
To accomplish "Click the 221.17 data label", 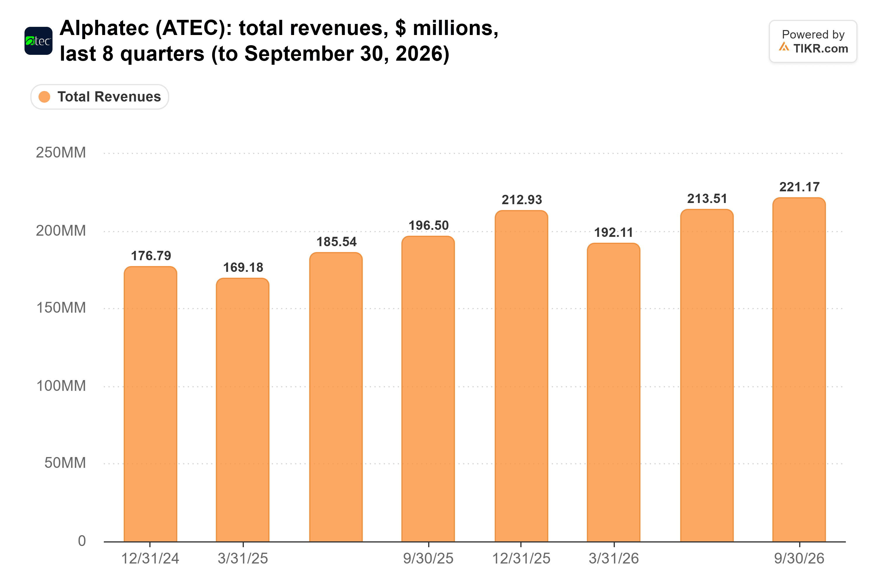I will click(799, 187).
